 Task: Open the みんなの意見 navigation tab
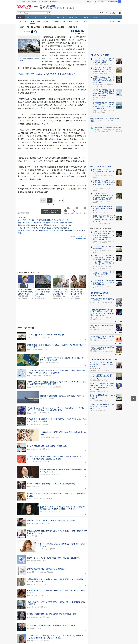click(x=73, y=17)
